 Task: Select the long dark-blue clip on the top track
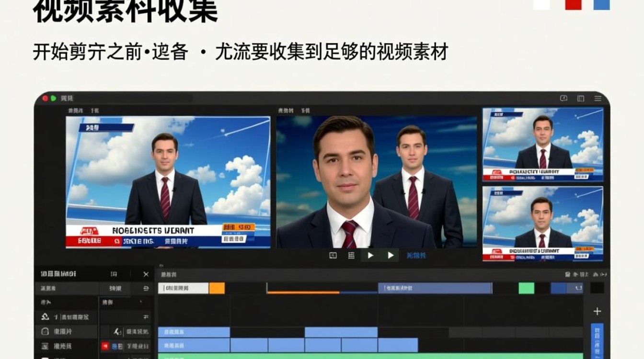pyautogui.click(x=435, y=288)
